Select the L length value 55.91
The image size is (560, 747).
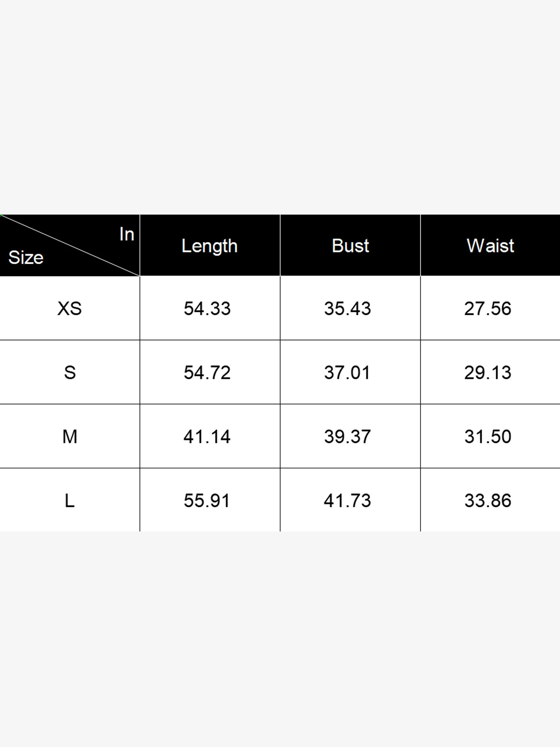pos(207,500)
